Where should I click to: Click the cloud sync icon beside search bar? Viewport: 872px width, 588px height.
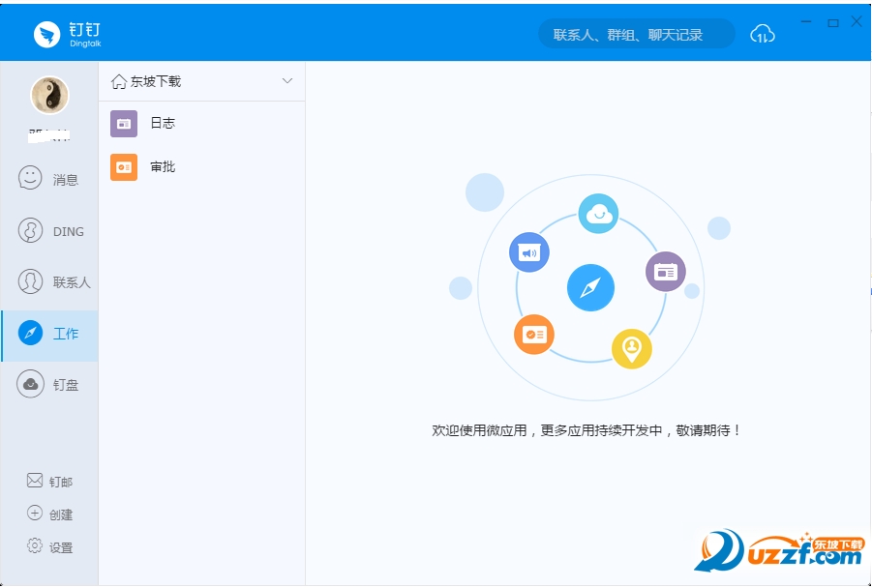click(x=762, y=32)
